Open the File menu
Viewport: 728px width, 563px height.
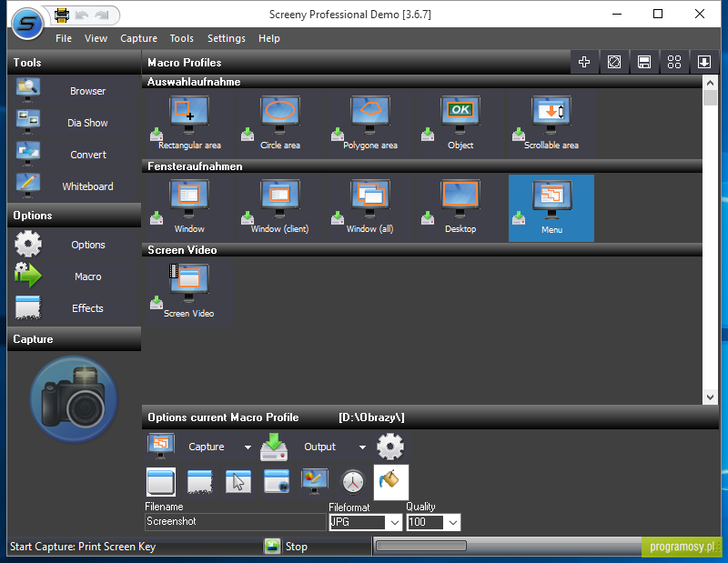click(64, 38)
